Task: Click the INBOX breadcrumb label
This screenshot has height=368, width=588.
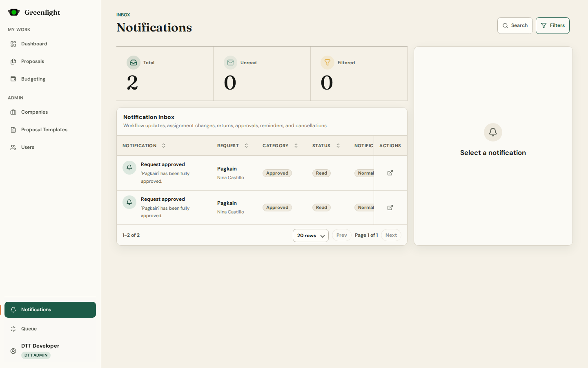Action: point(123,15)
